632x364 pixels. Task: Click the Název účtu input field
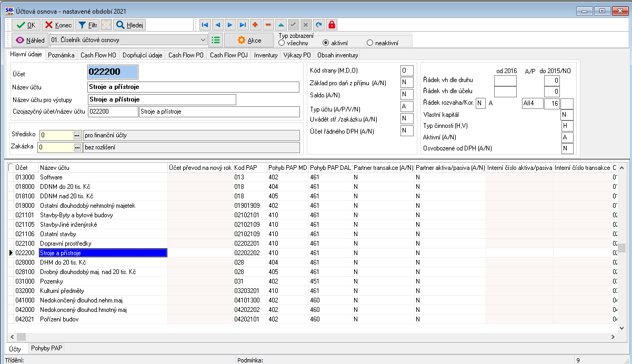(x=193, y=87)
